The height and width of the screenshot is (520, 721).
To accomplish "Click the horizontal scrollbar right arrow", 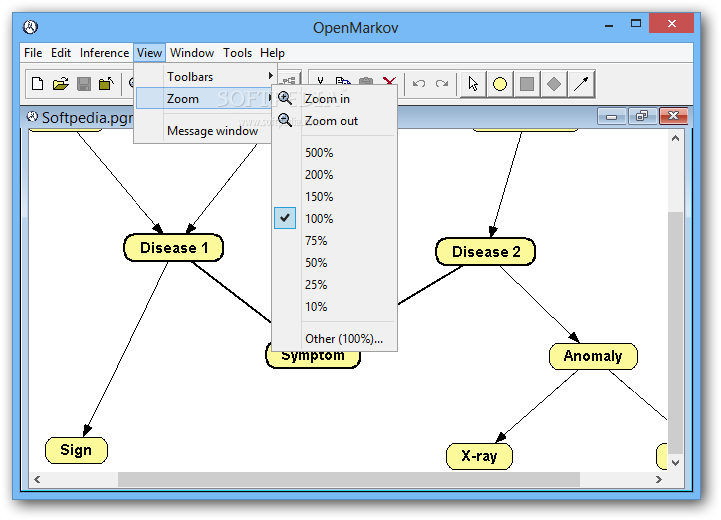I will (658, 480).
